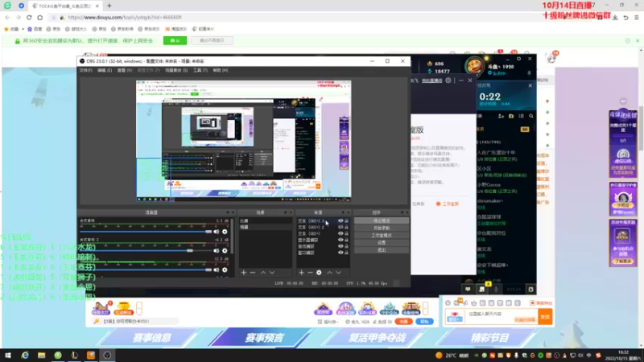
Task: Select the 显示器捕获 source row
Action: 323,240
